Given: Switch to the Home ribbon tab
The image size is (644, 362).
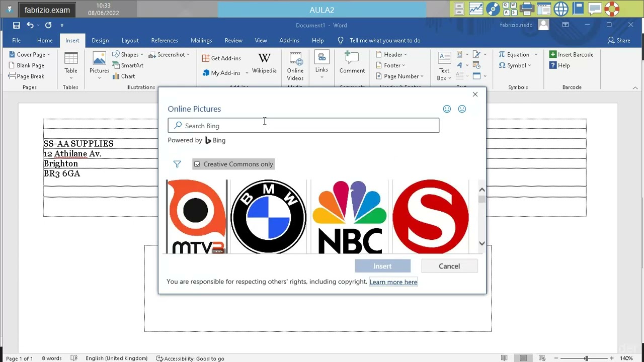Looking at the screenshot, I should click(45, 40).
